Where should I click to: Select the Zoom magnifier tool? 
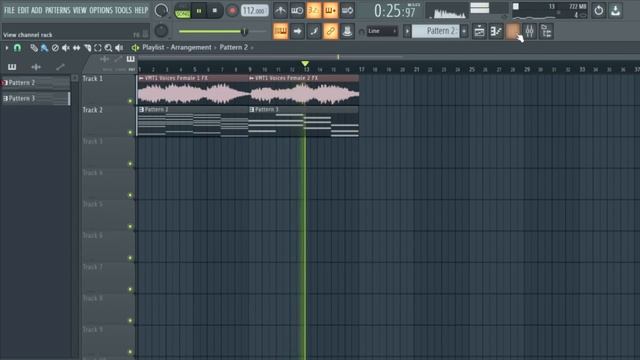pos(108,48)
